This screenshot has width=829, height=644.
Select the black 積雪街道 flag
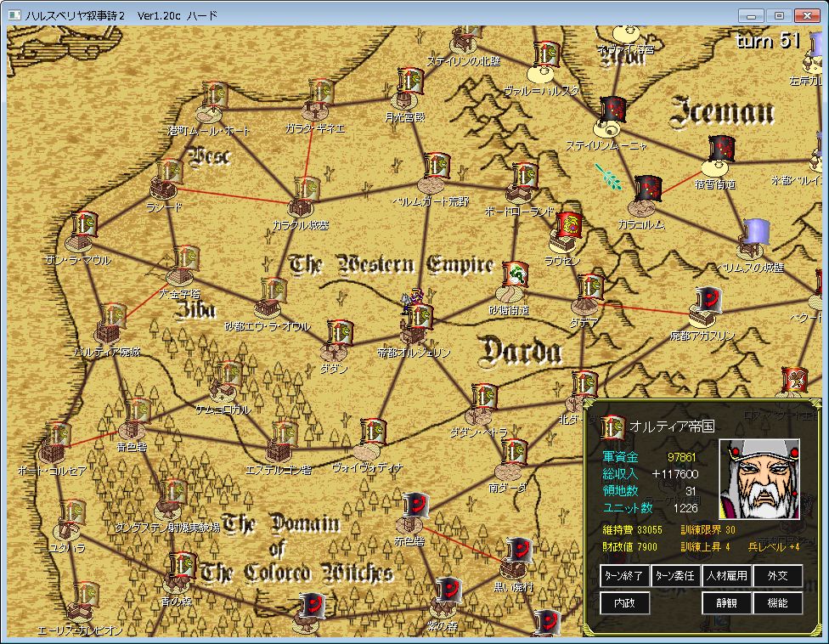(x=722, y=149)
